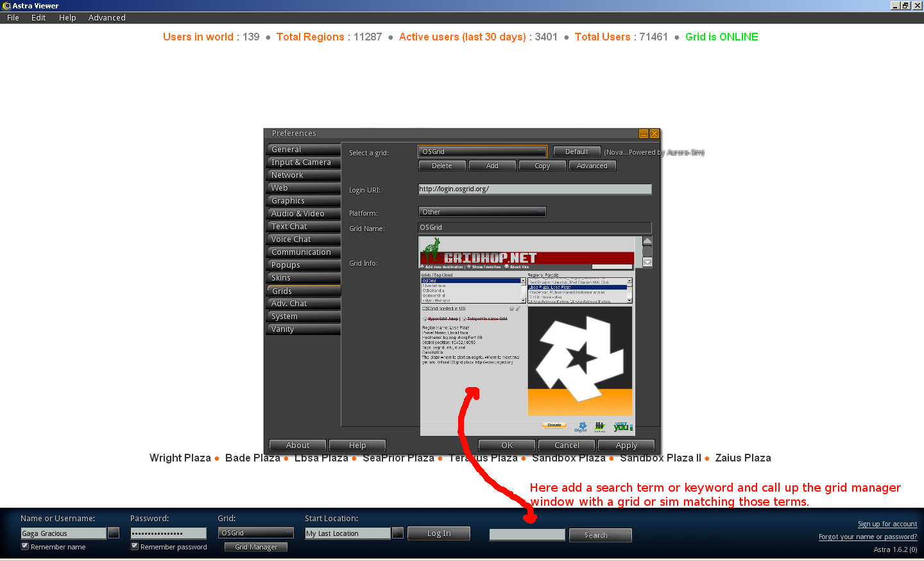
Task: Click Teleport in same Grid link
Action: 487,318
